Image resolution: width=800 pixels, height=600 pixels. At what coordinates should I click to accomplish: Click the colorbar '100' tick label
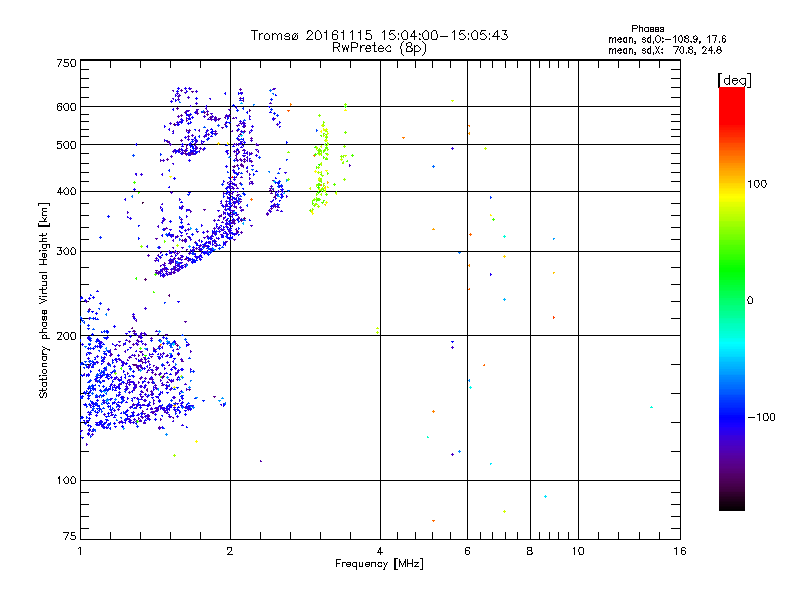point(757,184)
